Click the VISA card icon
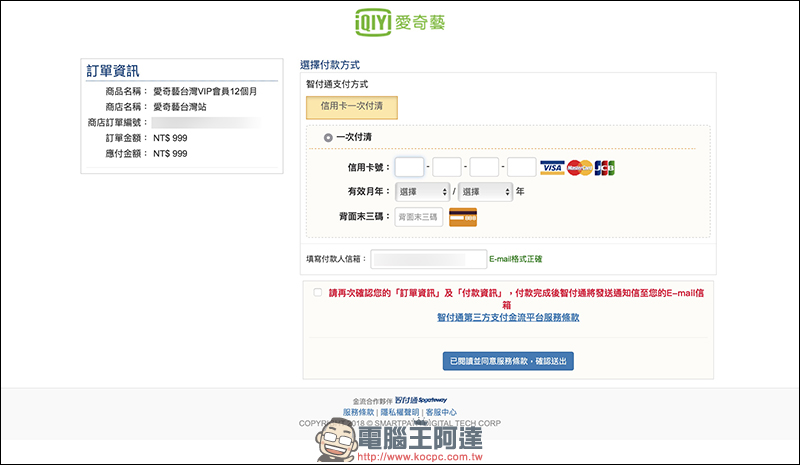800x465 pixels. coord(552,167)
